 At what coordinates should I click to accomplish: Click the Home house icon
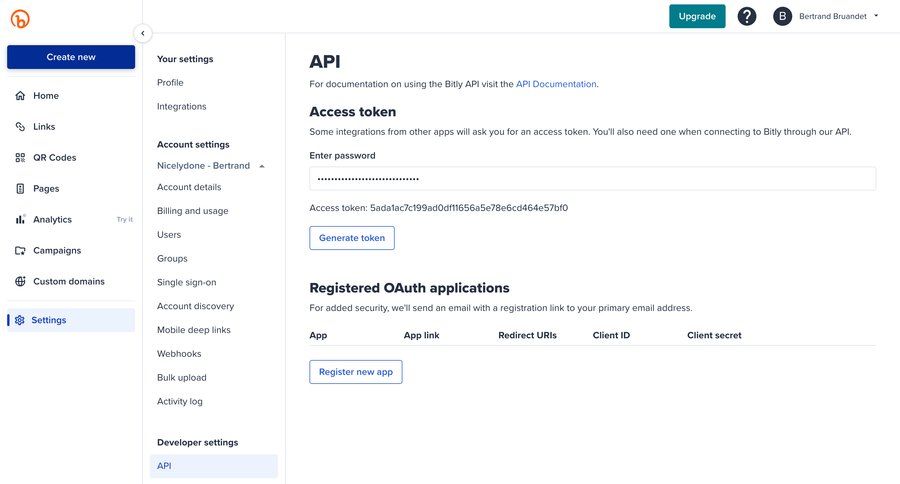[20, 95]
